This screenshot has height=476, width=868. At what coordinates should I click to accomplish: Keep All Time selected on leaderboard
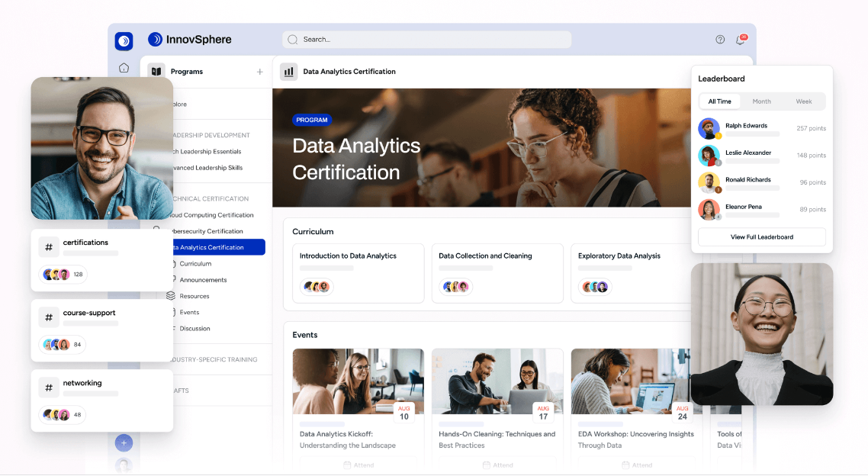719,101
